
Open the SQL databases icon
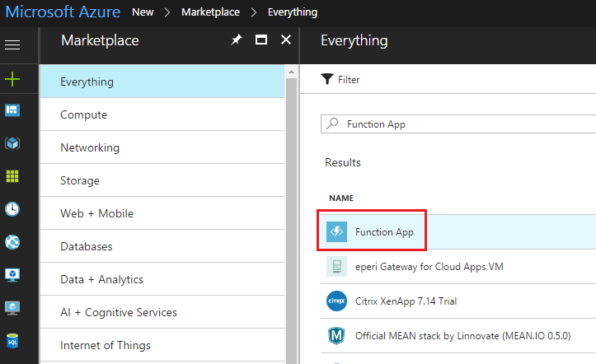click(x=12, y=341)
